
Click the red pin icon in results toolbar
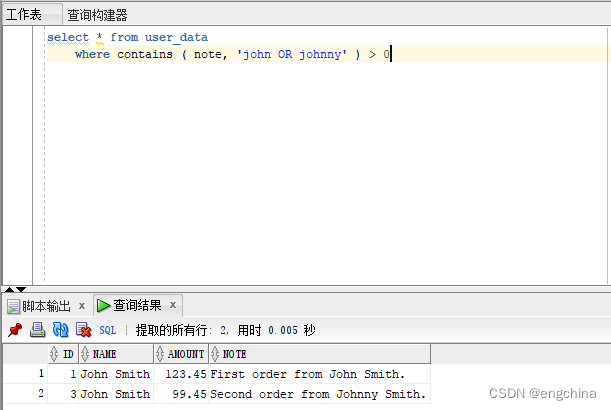pyautogui.click(x=15, y=330)
